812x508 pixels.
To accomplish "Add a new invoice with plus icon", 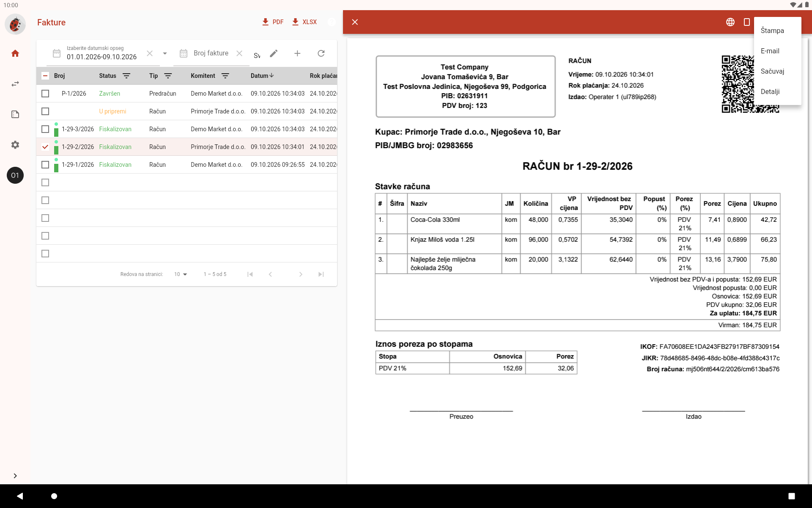I will (x=297, y=53).
